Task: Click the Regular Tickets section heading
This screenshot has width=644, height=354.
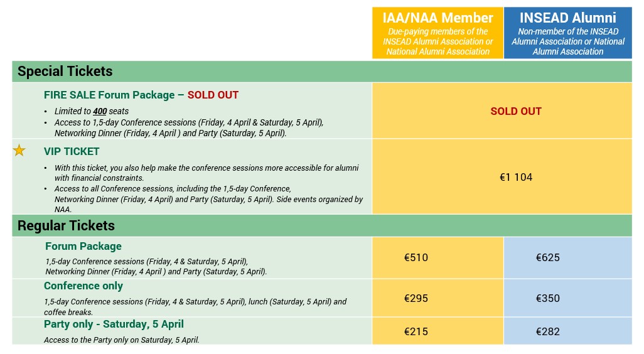Action: click(66, 225)
